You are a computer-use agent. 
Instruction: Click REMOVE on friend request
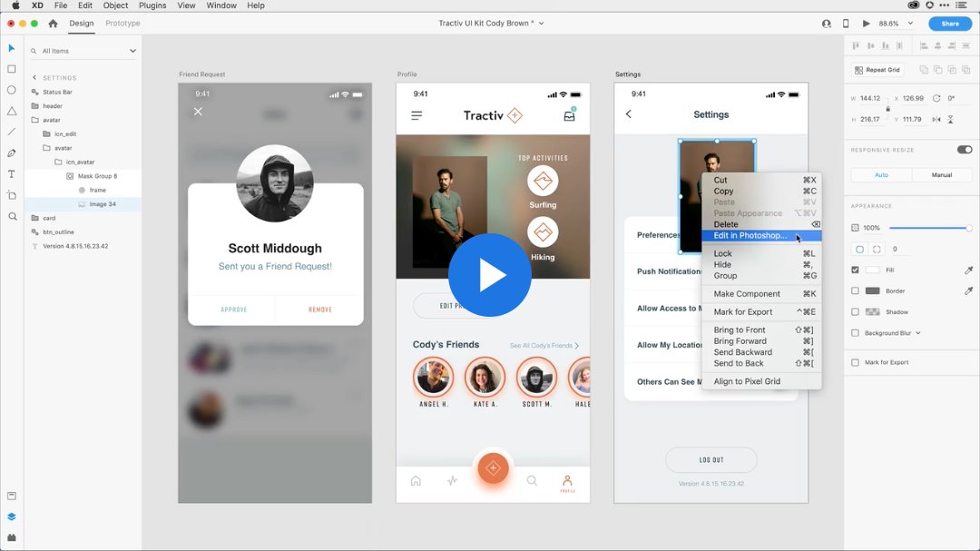(x=320, y=310)
